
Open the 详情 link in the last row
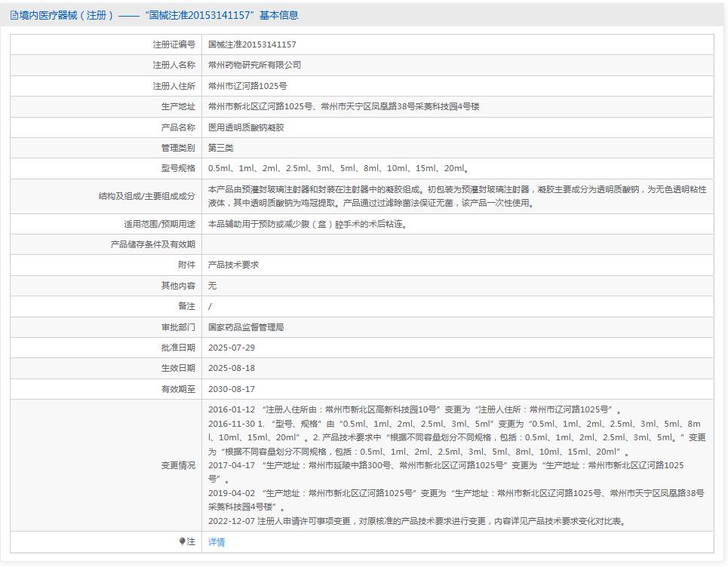(x=217, y=542)
